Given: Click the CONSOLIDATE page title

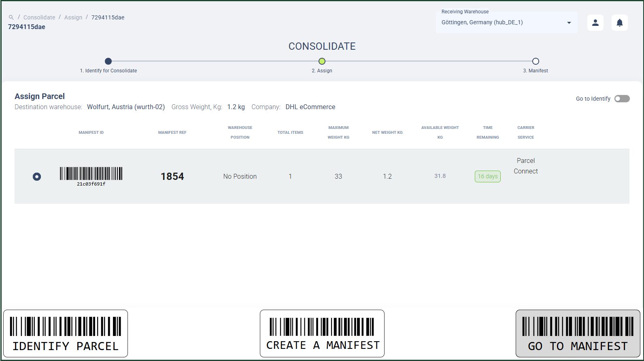Looking at the screenshot, I should (x=322, y=46).
